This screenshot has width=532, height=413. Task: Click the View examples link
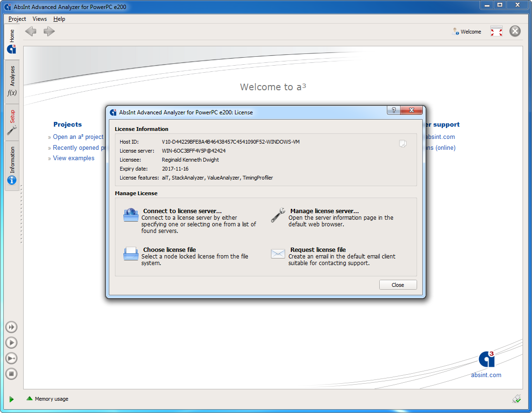tap(74, 158)
